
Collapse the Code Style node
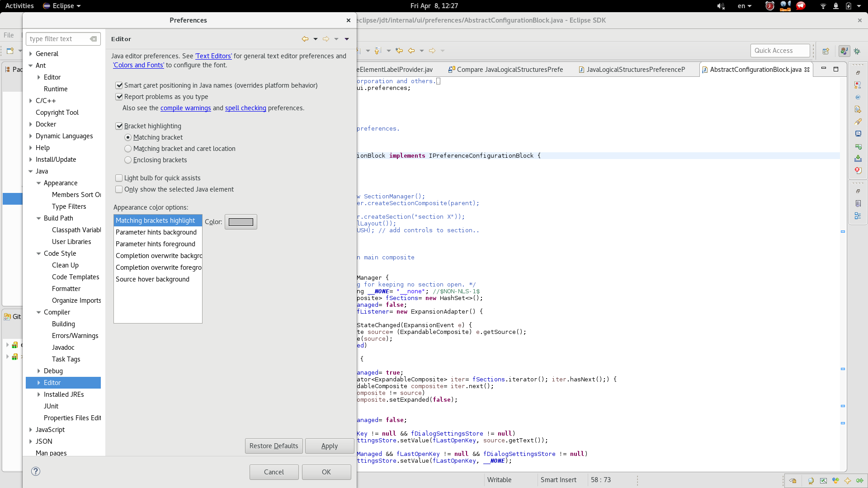click(39, 253)
